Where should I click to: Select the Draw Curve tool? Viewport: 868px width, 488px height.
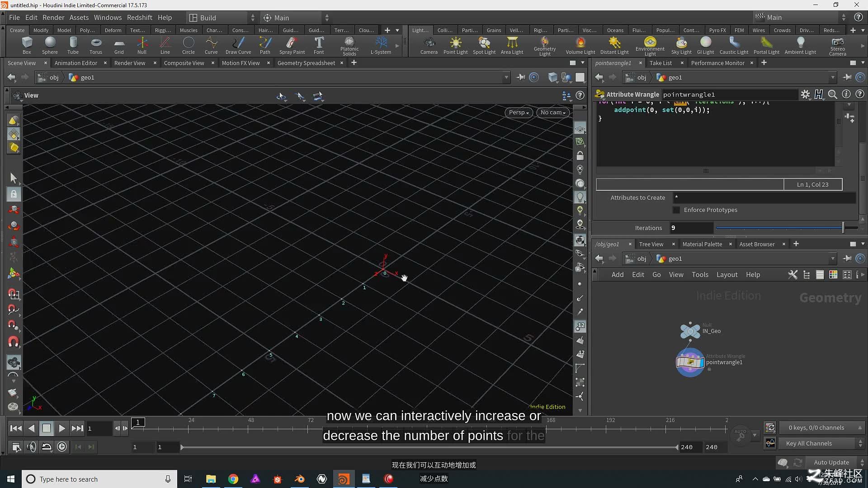238,45
